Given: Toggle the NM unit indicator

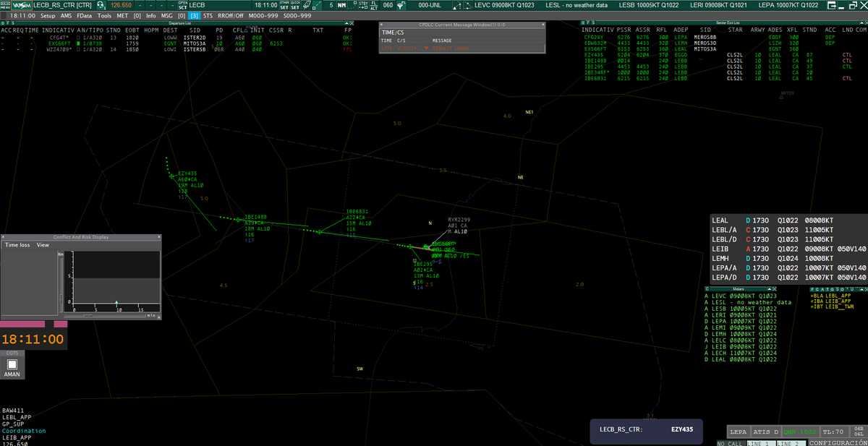Looking at the screenshot, I should coord(341,5).
